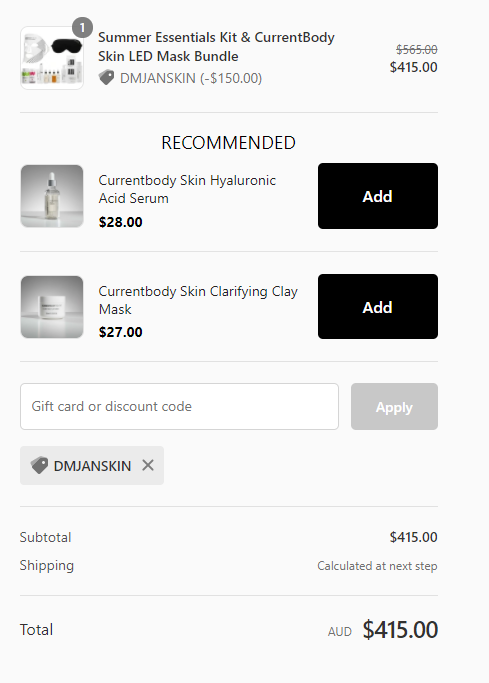Remove the DMJANSKIN discount code
Screen dimensions: 489x683
(x=148, y=465)
